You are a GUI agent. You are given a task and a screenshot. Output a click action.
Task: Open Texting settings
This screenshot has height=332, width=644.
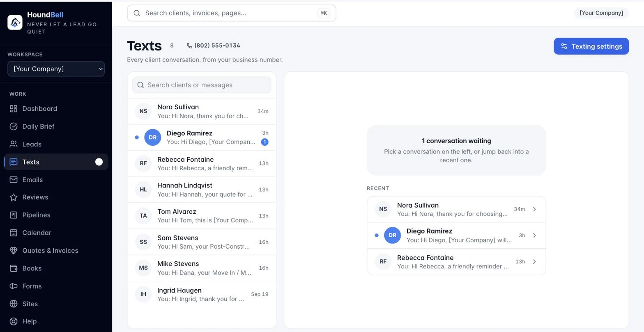[x=591, y=46]
